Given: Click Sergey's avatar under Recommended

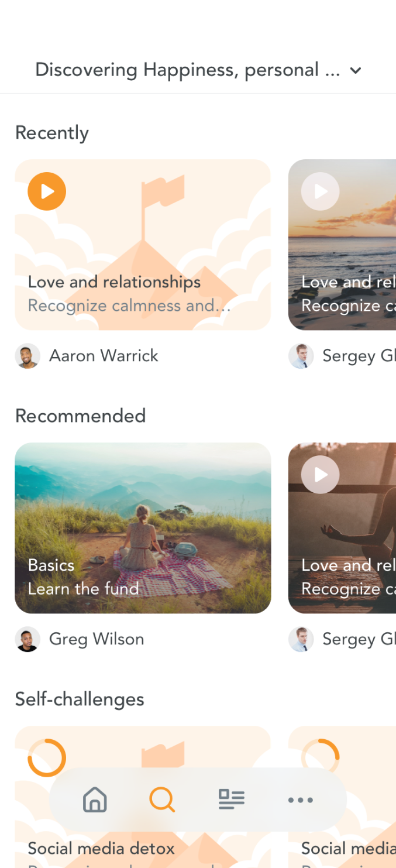Looking at the screenshot, I should (x=301, y=639).
